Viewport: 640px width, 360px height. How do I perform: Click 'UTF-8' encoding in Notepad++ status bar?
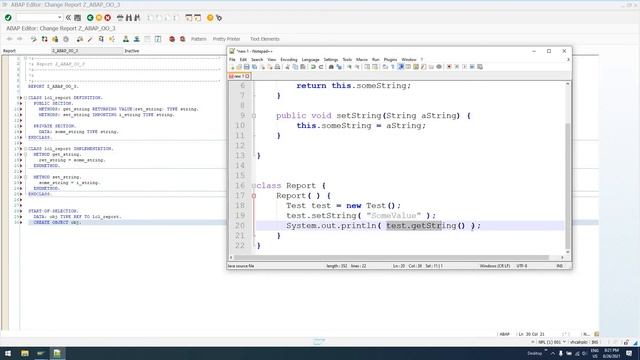pos(522,266)
